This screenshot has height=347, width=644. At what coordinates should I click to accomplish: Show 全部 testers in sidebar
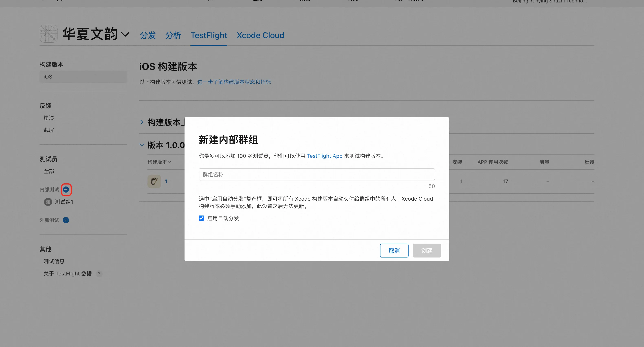pos(49,171)
